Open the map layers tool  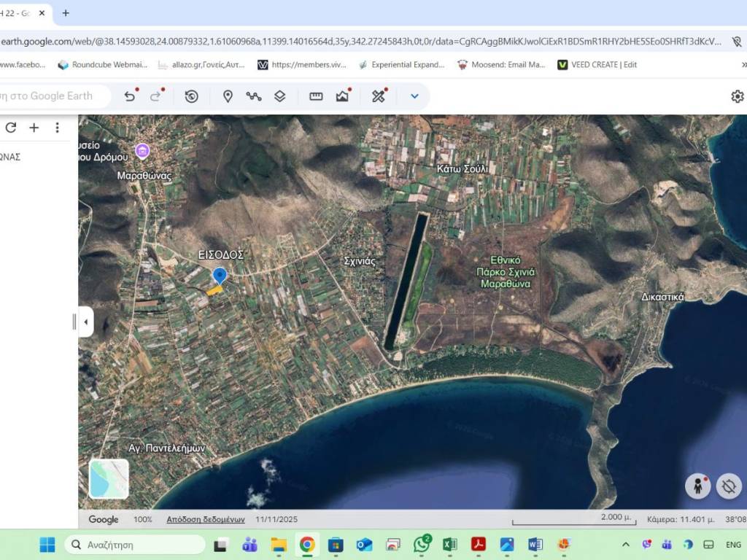(x=280, y=96)
